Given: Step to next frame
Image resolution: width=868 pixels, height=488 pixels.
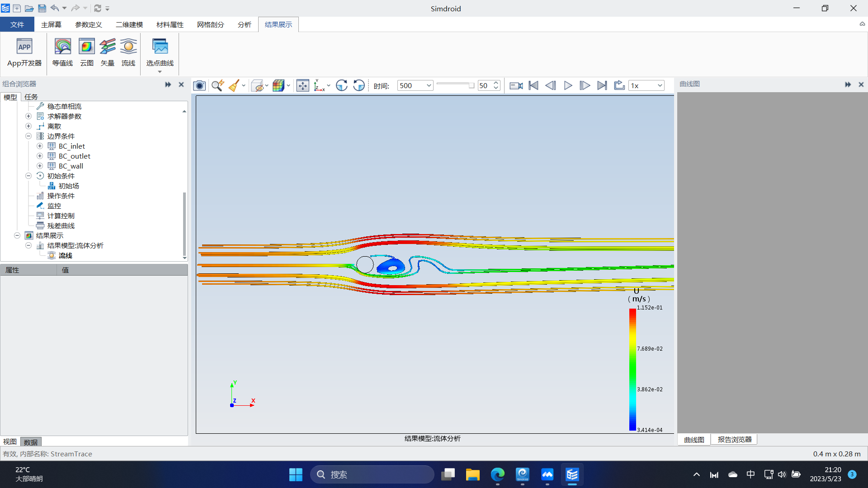Looking at the screenshot, I should (x=585, y=85).
